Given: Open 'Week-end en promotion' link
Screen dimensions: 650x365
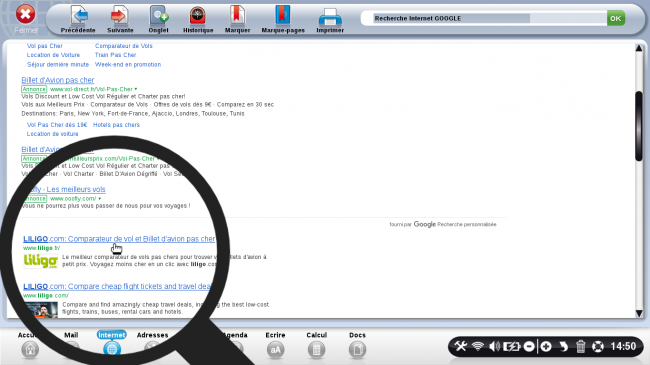Looking at the screenshot, I should [128, 64].
